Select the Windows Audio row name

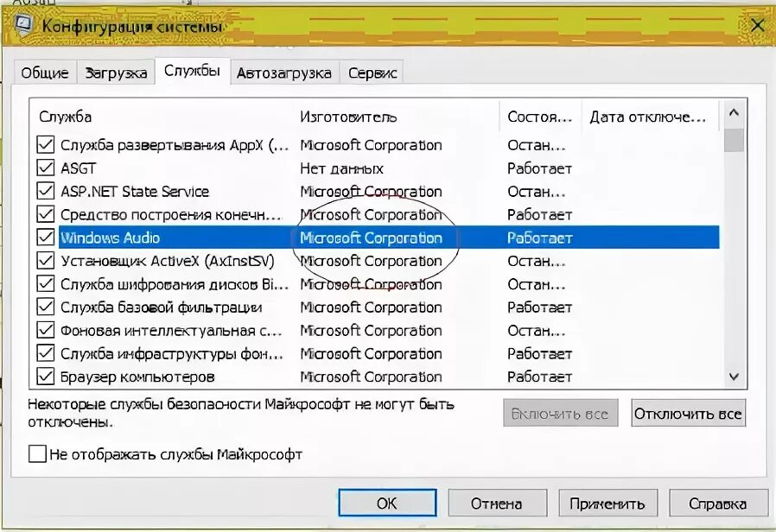click(x=111, y=237)
